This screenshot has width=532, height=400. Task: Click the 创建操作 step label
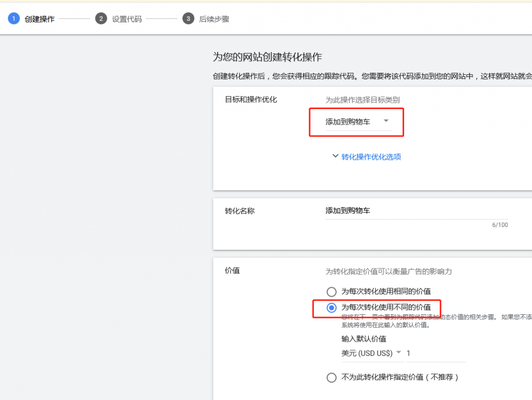point(39,19)
